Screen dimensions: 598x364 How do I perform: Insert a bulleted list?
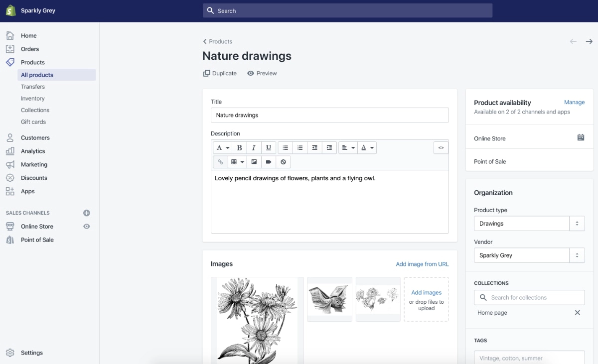pos(285,148)
